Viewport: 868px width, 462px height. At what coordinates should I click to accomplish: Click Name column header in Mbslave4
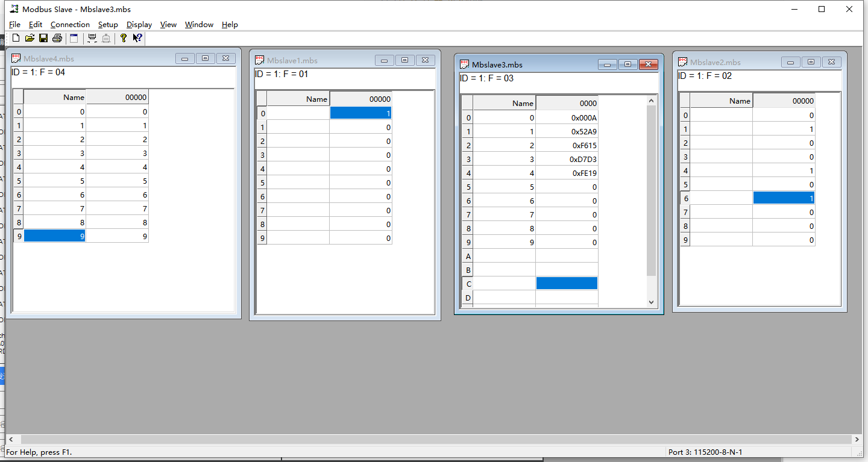(55, 96)
